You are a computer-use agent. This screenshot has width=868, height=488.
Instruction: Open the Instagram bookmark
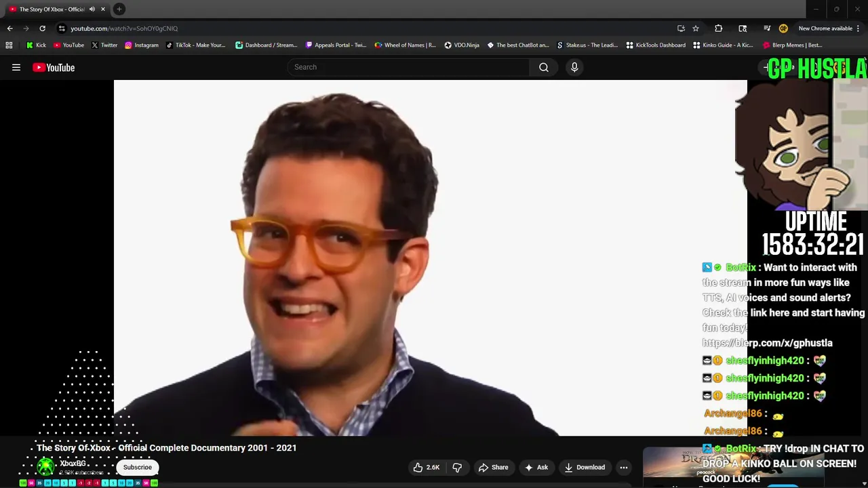(141, 45)
